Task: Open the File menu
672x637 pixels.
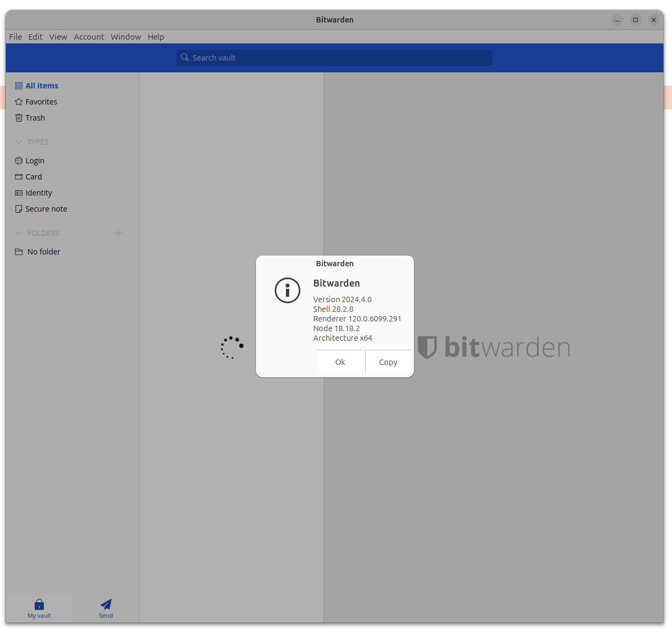Action: 16,37
